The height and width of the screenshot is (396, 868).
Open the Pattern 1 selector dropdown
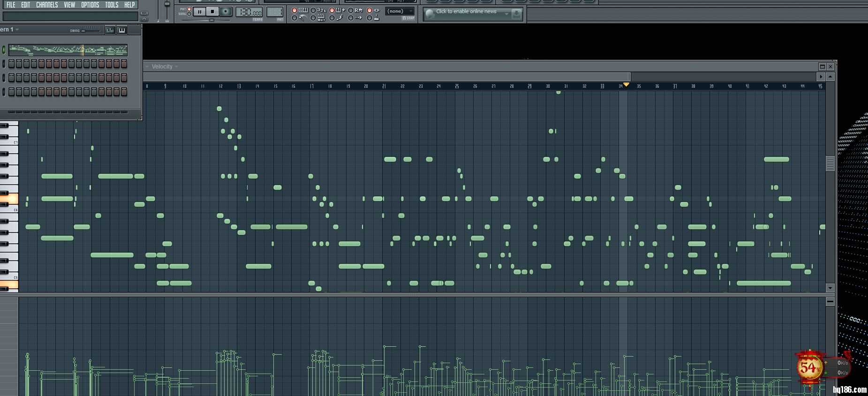(17, 30)
